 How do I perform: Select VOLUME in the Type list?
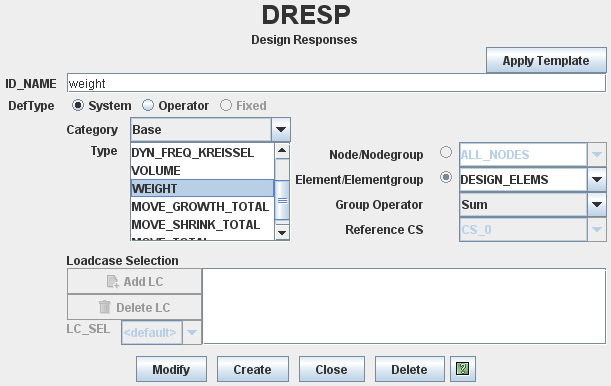(203, 171)
